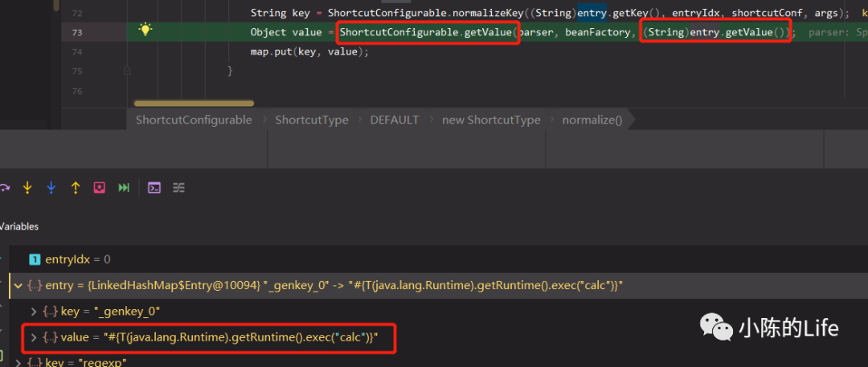Click the DEFAULT breadcrumb item
Screen dimensions: 868x367
point(394,120)
